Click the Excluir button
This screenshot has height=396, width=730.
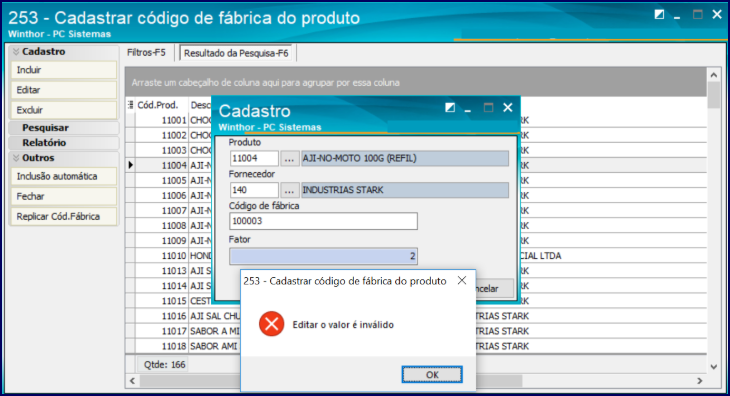point(64,110)
